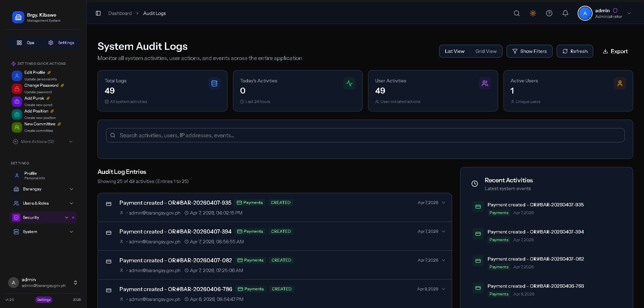
Task: Toggle the sidebar panel icon
Action: (x=98, y=13)
